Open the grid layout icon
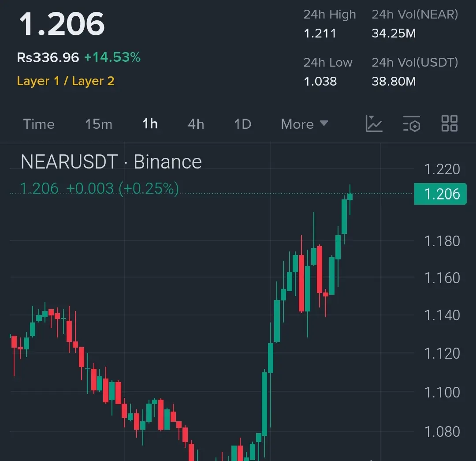 point(449,124)
